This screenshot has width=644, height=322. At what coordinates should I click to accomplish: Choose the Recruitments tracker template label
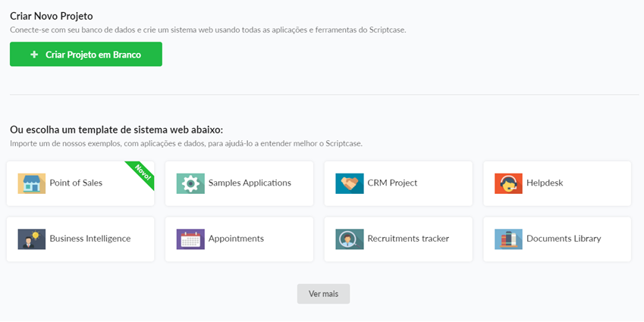408,239
